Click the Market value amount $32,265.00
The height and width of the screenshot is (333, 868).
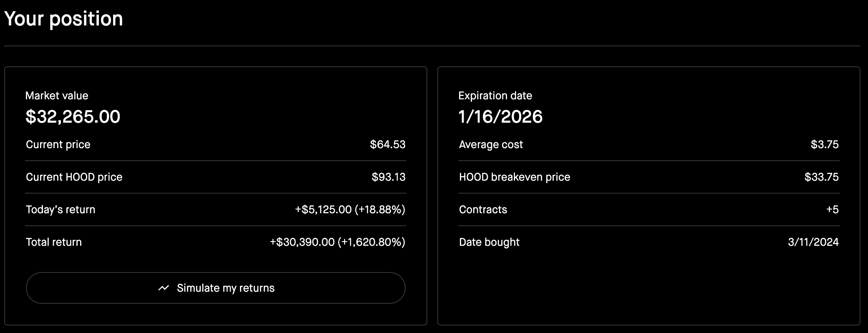pos(73,116)
